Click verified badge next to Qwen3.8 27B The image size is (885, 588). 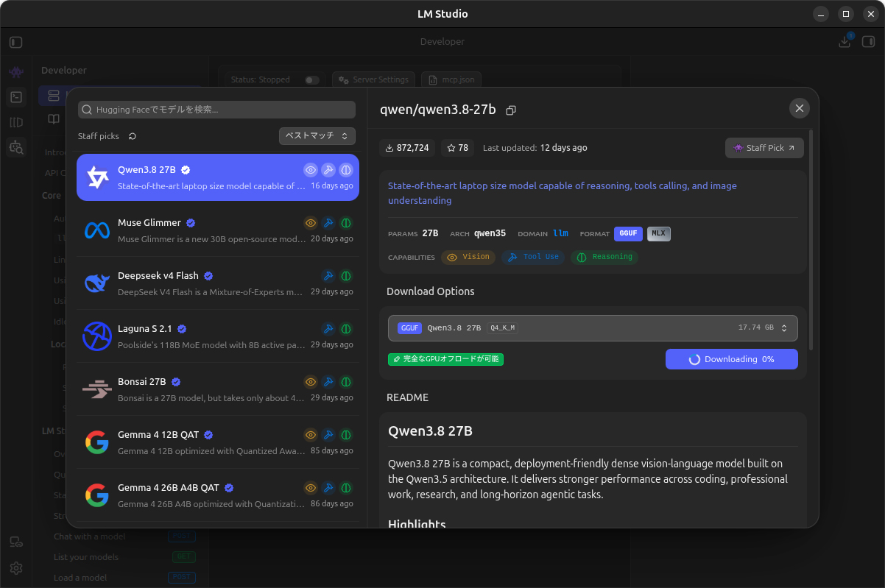coord(186,170)
